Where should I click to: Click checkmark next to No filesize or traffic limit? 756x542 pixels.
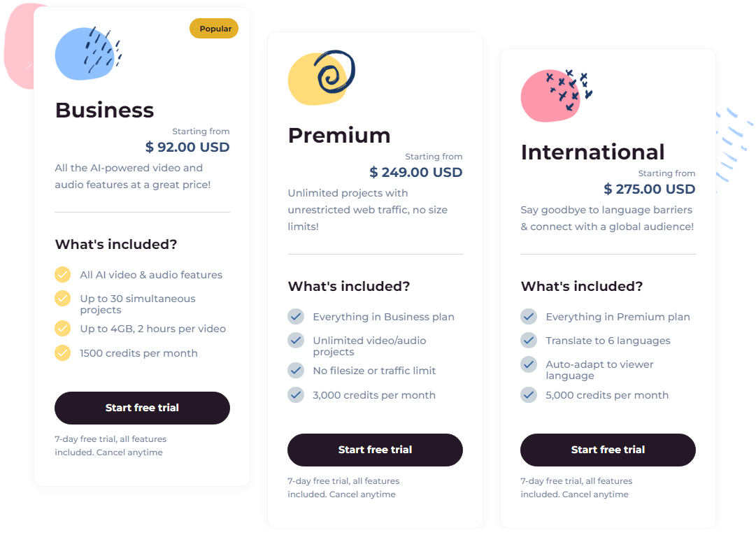pyautogui.click(x=296, y=371)
